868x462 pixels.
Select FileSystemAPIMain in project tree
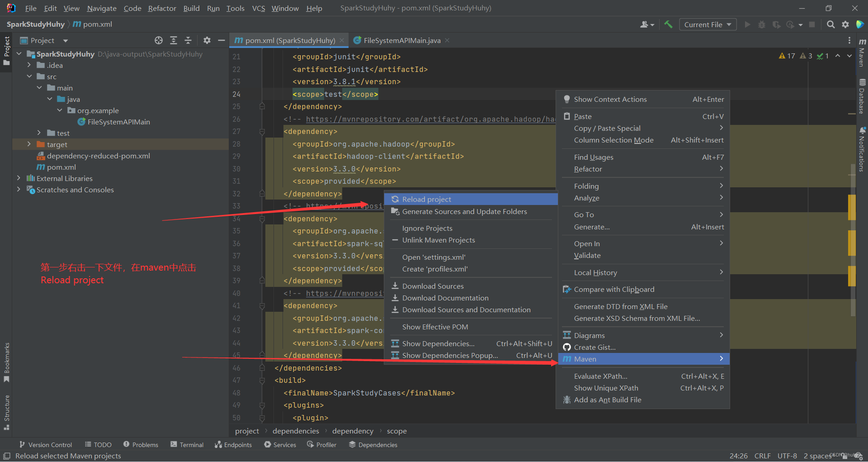pyautogui.click(x=118, y=122)
